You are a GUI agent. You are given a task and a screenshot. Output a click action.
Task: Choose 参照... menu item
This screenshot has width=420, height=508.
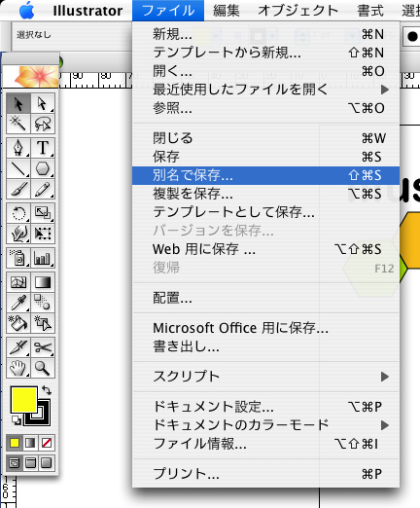point(265,108)
